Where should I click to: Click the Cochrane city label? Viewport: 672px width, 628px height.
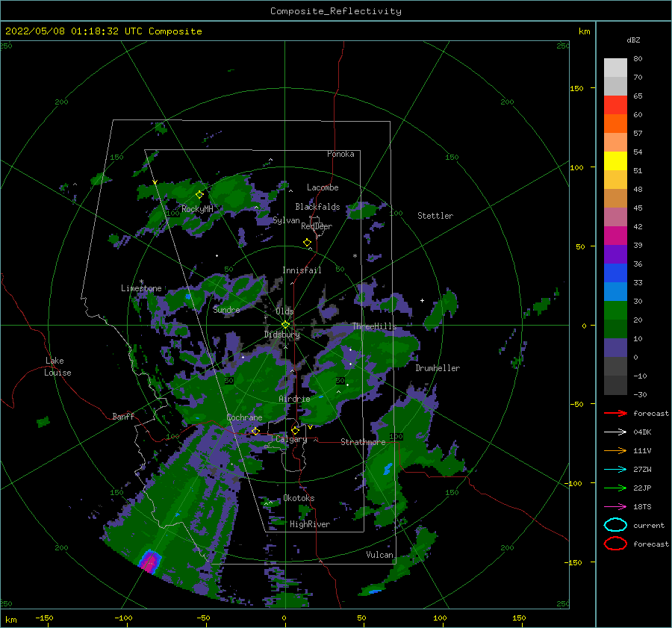pyautogui.click(x=244, y=417)
